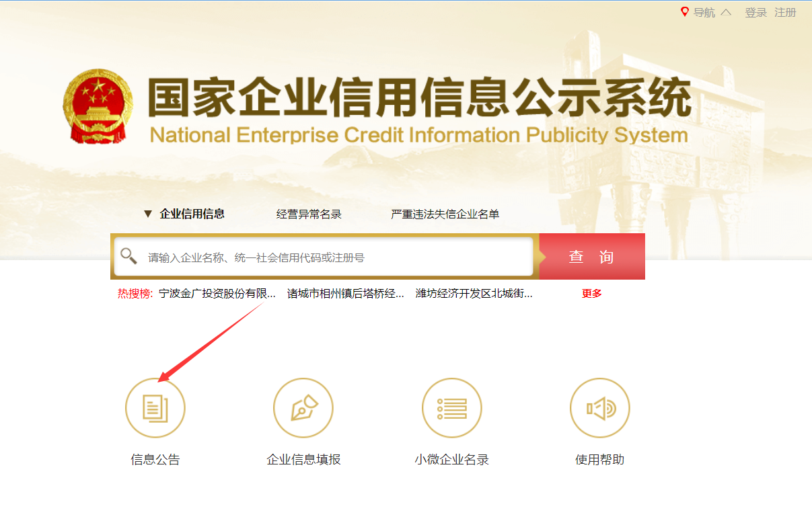This screenshot has height=529, width=812.
Task: Open the 企业信息填报 pen icon
Action: (303, 408)
